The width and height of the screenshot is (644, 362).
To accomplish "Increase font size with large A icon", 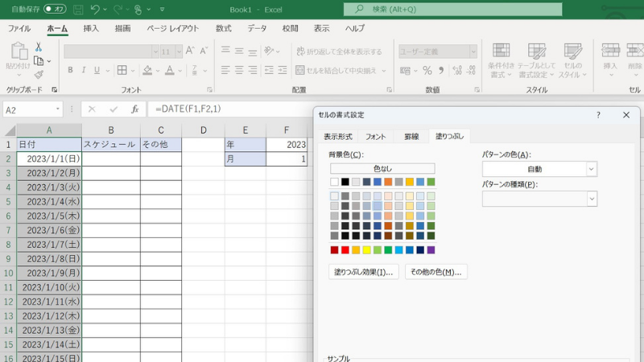I will point(190,51).
